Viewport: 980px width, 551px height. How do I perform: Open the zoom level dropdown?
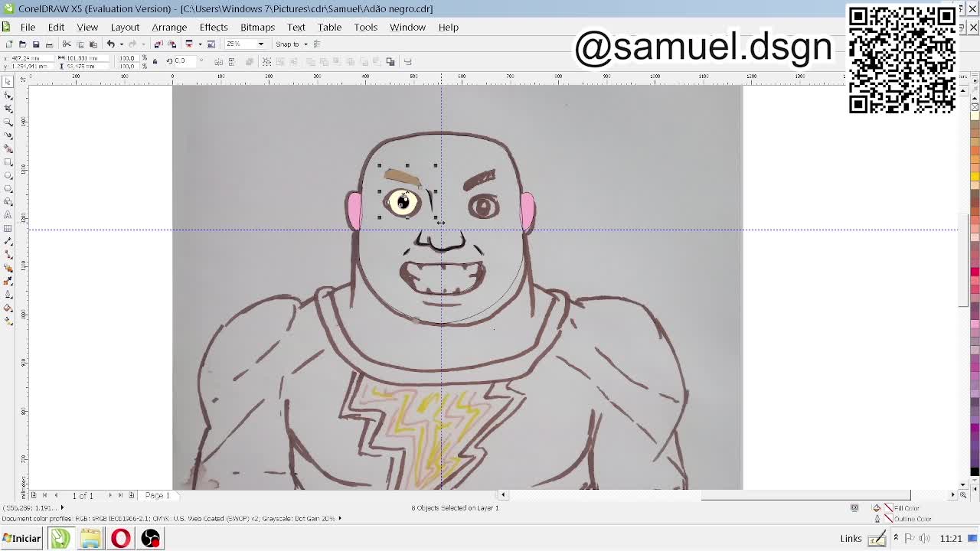pyautogui.click(x=260, y=44)
